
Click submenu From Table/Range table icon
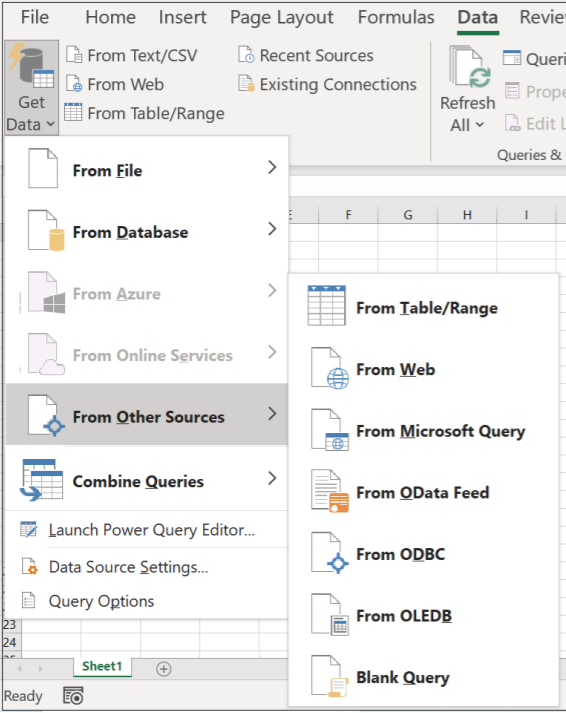326,306
